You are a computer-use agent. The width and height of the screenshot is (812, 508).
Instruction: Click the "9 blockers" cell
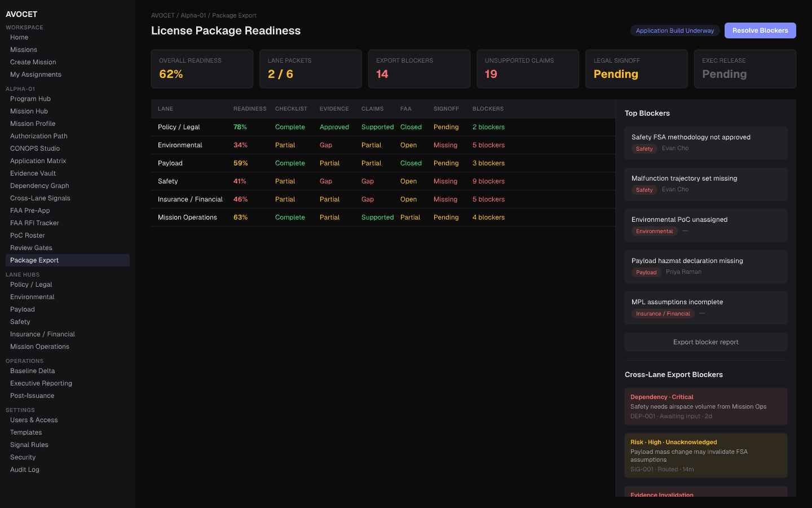coord(488,181)
